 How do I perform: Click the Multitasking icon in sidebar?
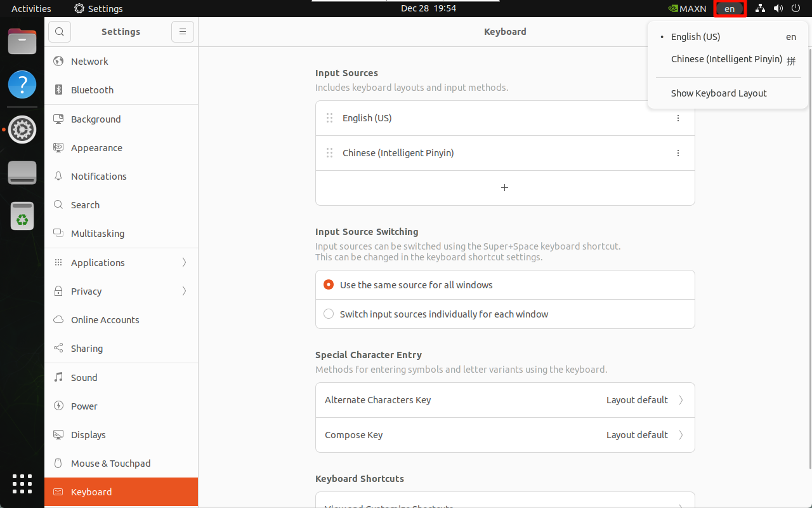coord(58,233)
